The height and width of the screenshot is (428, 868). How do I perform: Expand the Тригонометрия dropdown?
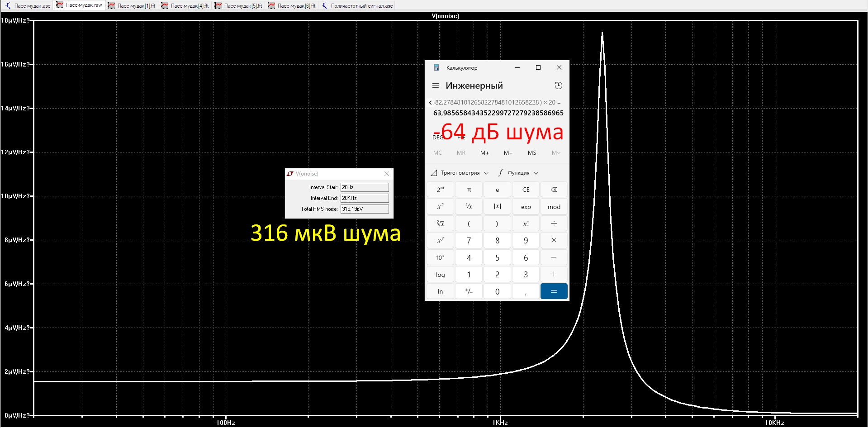[x=460, y=173]
